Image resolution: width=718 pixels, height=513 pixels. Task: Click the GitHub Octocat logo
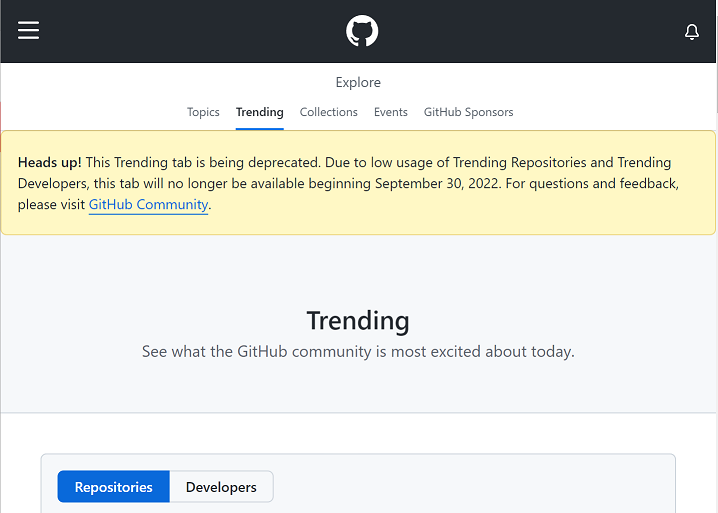tap(362, 31)
